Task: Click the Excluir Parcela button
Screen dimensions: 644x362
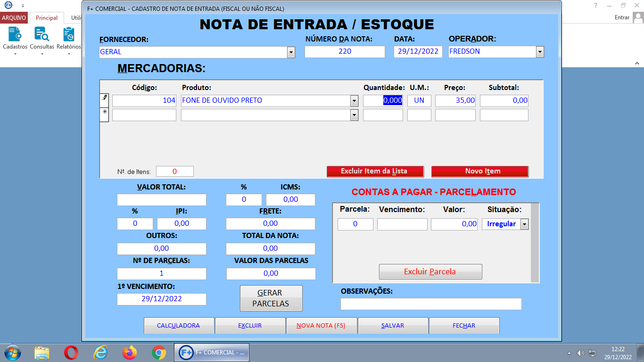Action: coord(430,271)
